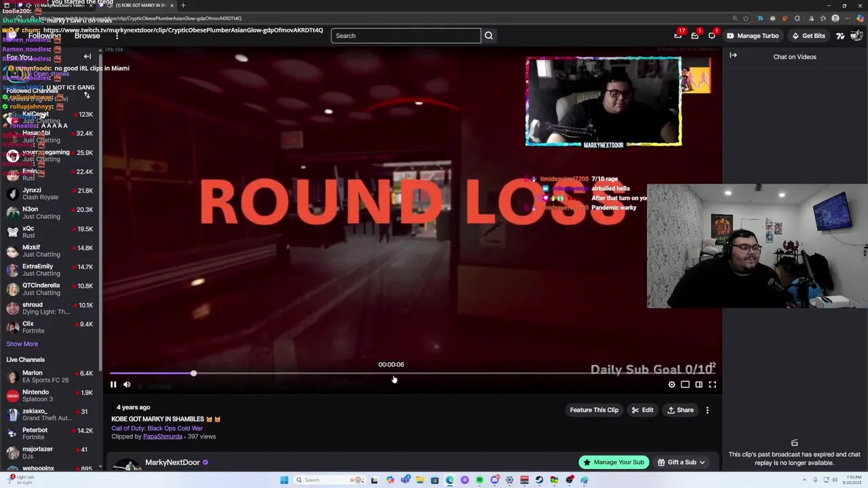Open Discord from the taskbar
This screenshot has width=868, height=488.
tap(495, 480)
